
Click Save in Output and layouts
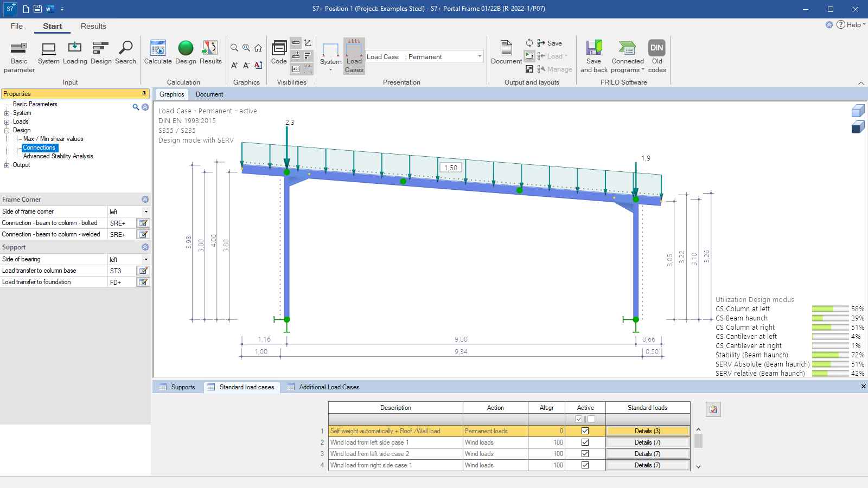click(x=550, y=43)
